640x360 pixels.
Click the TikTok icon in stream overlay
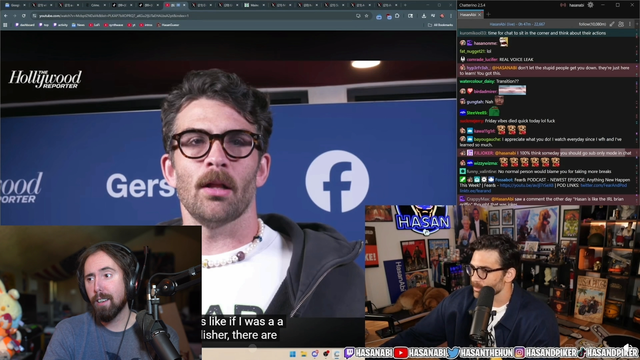(x=582, y=352)
